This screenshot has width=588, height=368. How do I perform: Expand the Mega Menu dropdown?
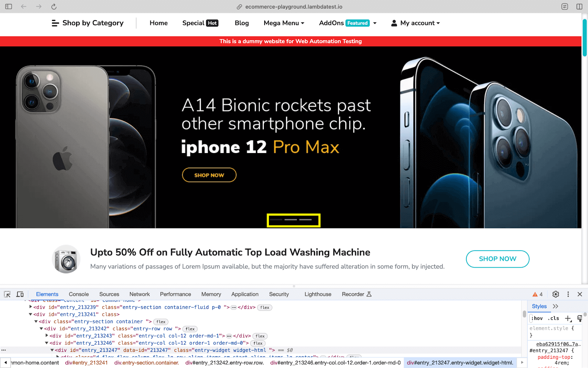click(x=284, y=23)
